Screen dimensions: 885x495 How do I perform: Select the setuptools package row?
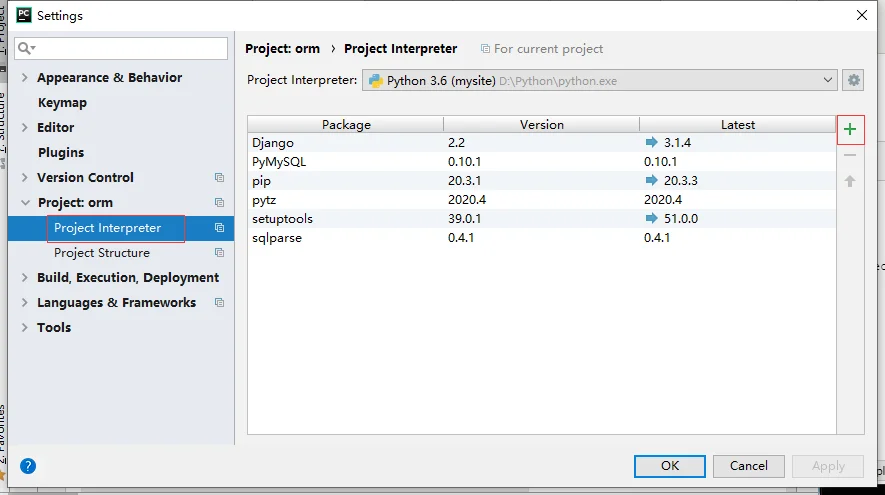point(541,218)
